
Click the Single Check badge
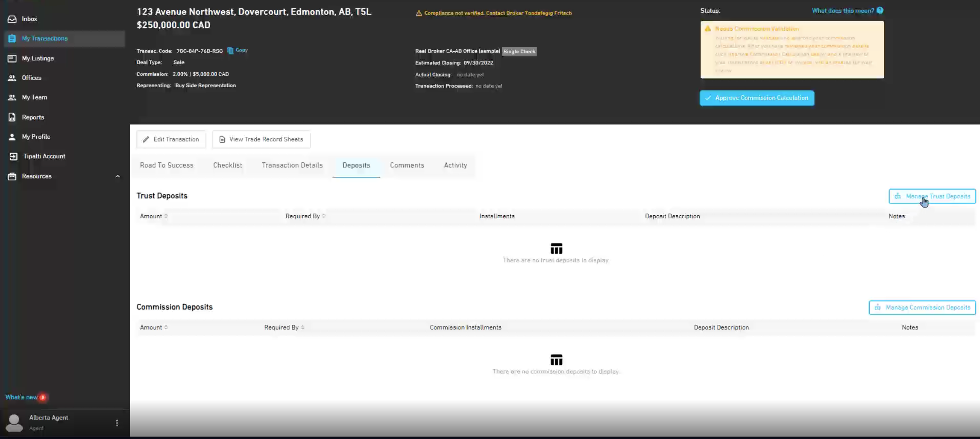[x=519, y=51]
